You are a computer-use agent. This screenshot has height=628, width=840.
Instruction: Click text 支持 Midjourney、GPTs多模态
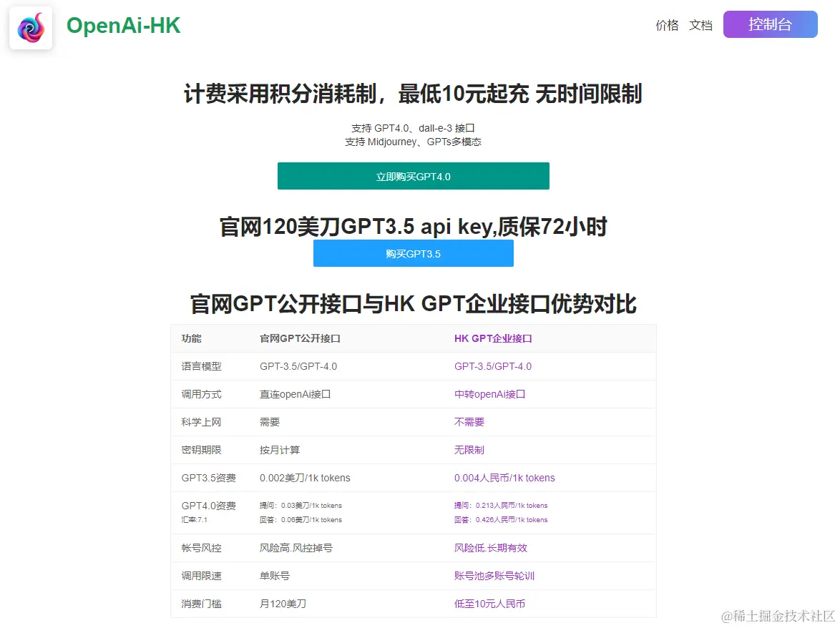tap(413, 142)
